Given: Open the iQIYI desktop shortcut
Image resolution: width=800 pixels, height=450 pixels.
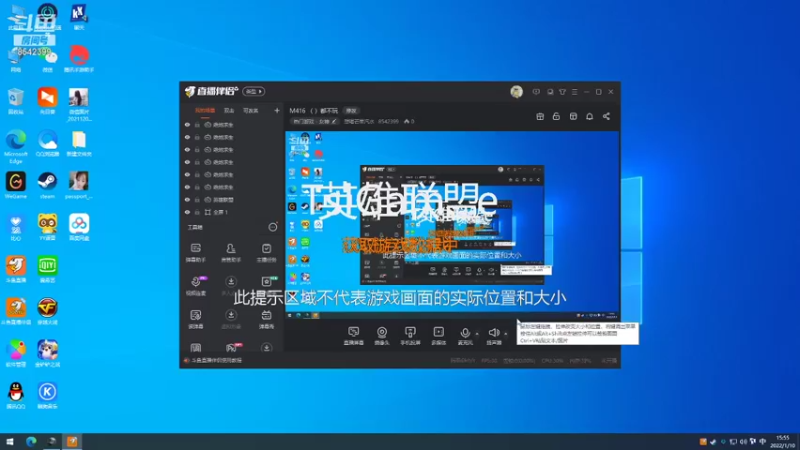Looking at the screenshot, I should coord(47,269).
